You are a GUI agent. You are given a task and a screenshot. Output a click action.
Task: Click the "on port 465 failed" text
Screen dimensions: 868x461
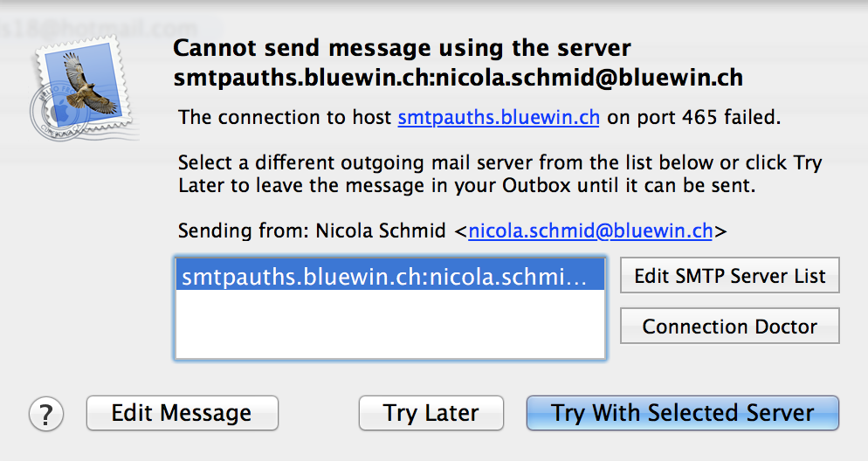click(x=693, y=118)
